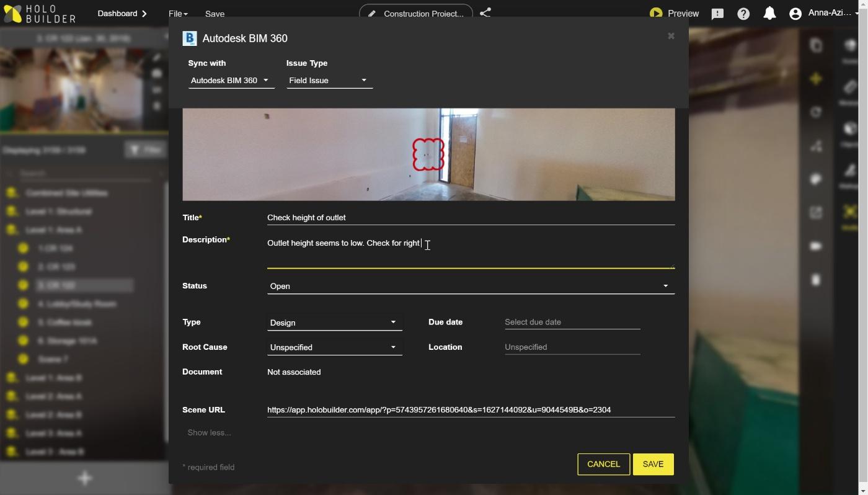Open the Sync with dropdown
Image resolution: width=868 pixels, height=495 pixels.
231,81
